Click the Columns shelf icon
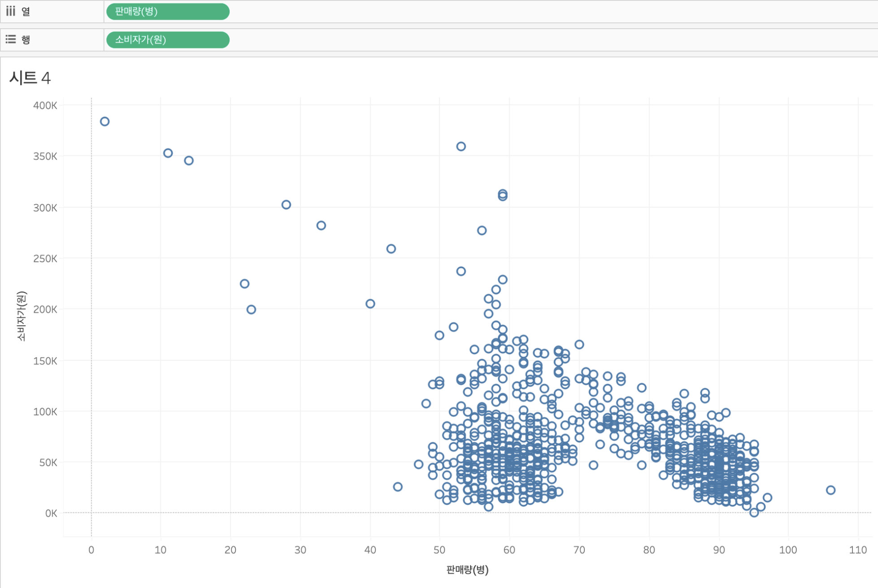 (x=10, y=11)
